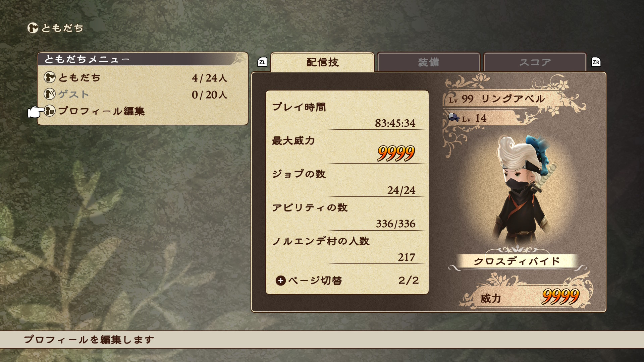644x362 pixels.
Task: Click the ゲスト speaking-head icon
Action: [x=50, y=94]
